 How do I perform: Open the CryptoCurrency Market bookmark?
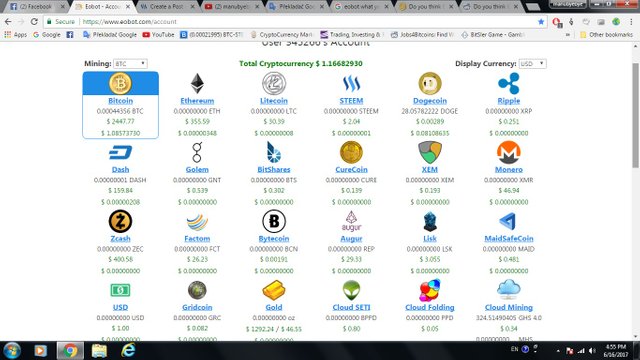point(281,35)
